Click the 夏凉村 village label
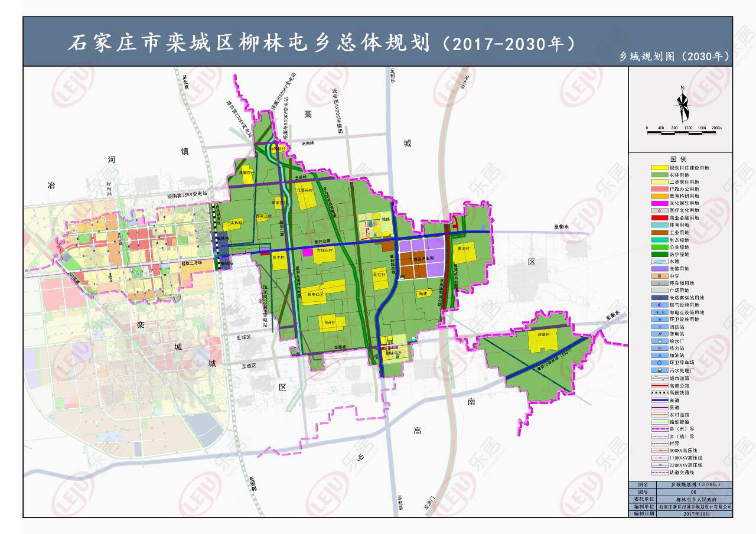756x534 pixels. (464, 249)
